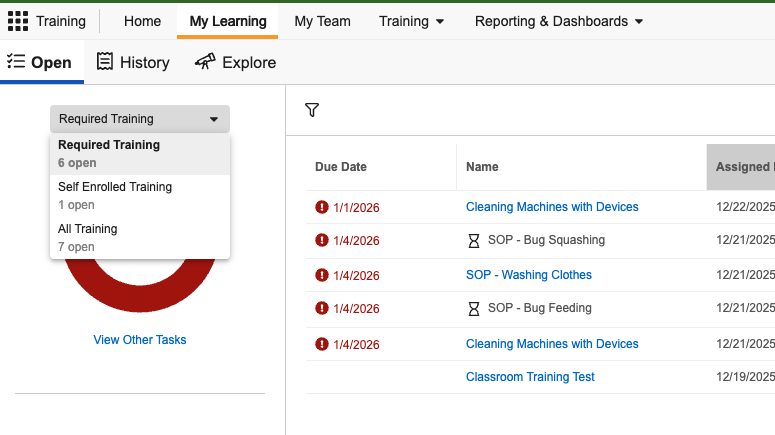The width and height of the screenshot is (775, 435).
Task: Click overdue alert icon for 1/1/2026
Action: point(322,207)
